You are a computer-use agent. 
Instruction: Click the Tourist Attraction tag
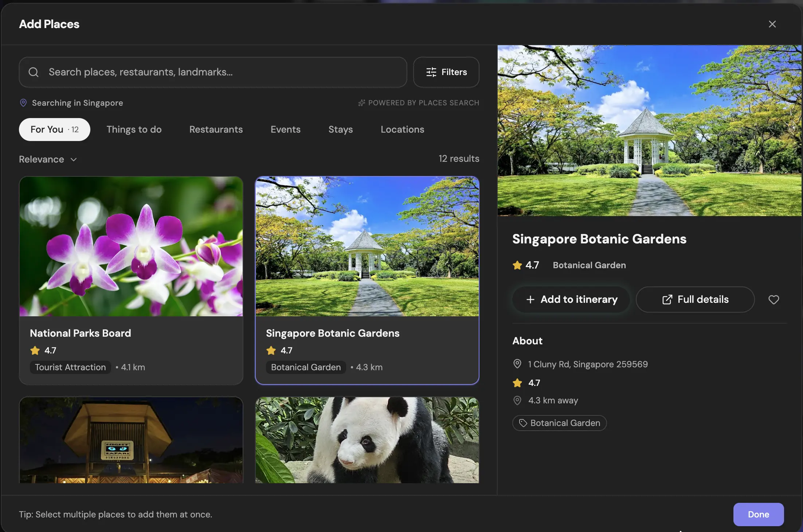pyautogui.click(x=70, y=367)
